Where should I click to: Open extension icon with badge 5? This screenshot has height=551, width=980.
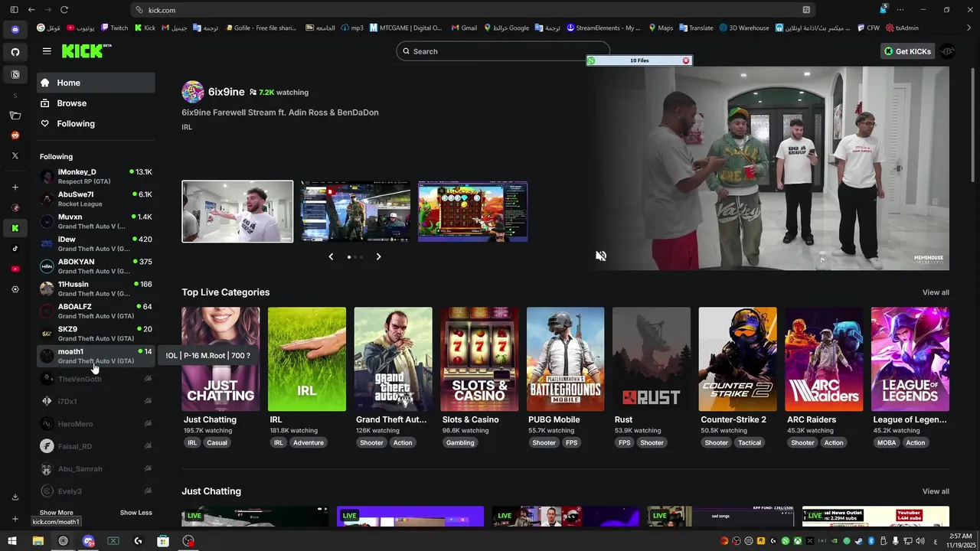pyautogui.click(x=884, y=10)
